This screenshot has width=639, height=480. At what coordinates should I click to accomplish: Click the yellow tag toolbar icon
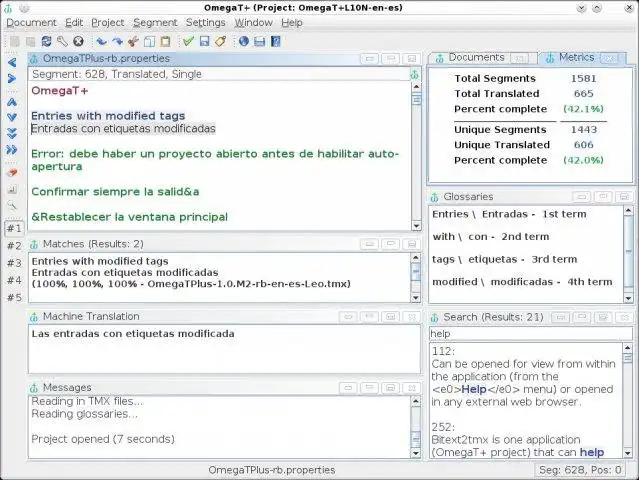point(220,41)
